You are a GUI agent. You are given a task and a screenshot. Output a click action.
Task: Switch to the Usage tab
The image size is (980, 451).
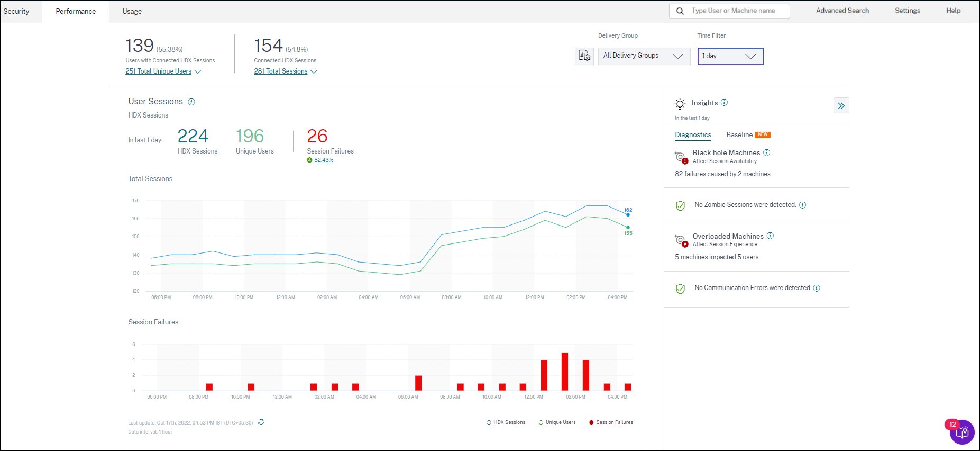pos(132,12)
